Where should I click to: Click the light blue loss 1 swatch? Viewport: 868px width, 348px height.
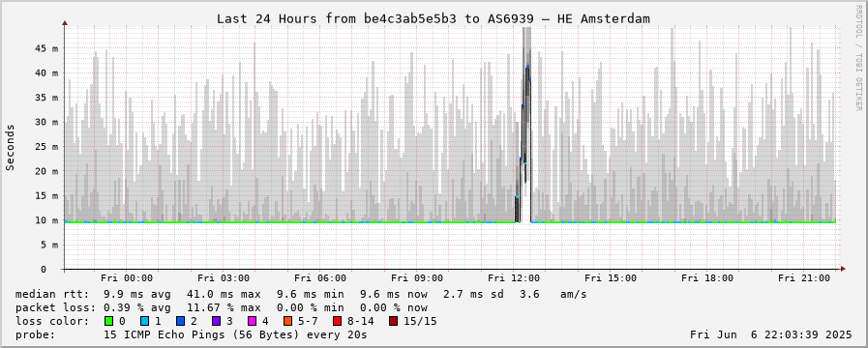coord(144,321)
